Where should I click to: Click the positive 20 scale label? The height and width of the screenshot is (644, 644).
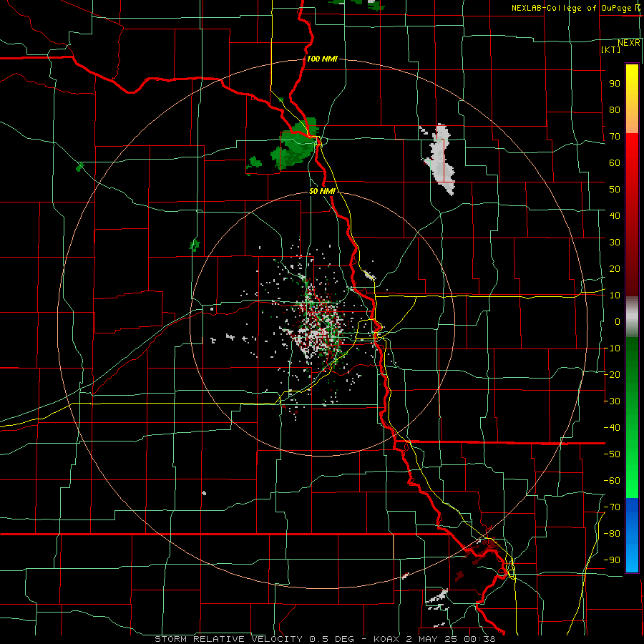[615, 268]
